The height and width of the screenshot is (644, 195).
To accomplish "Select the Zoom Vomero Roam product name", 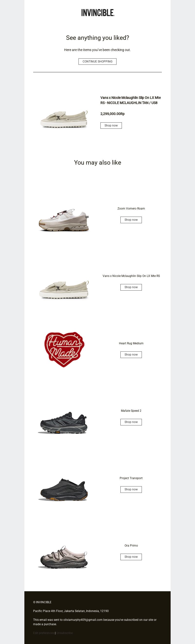I will point(131,209).
